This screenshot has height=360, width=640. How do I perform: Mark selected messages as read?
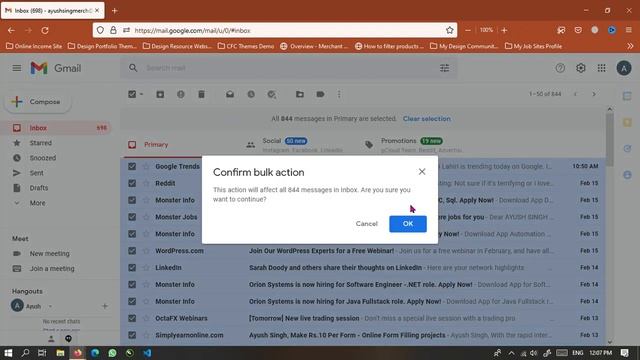pos(230,94)
